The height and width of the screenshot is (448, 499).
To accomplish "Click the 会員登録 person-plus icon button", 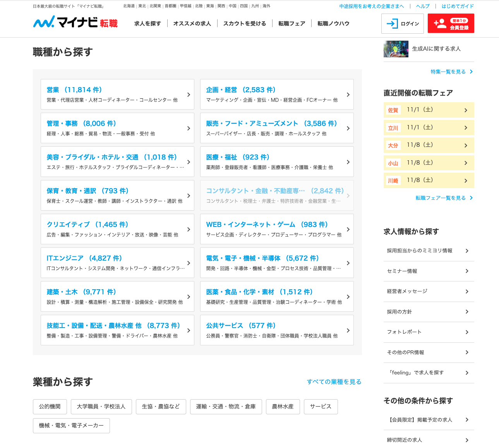I will [x=440, y=24].
